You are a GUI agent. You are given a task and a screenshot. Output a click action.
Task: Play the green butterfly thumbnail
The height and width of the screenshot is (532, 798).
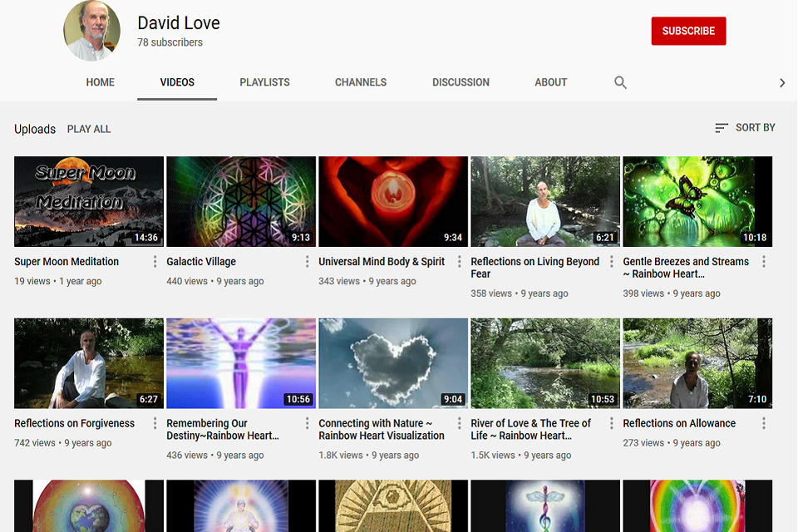coord(697,202)
